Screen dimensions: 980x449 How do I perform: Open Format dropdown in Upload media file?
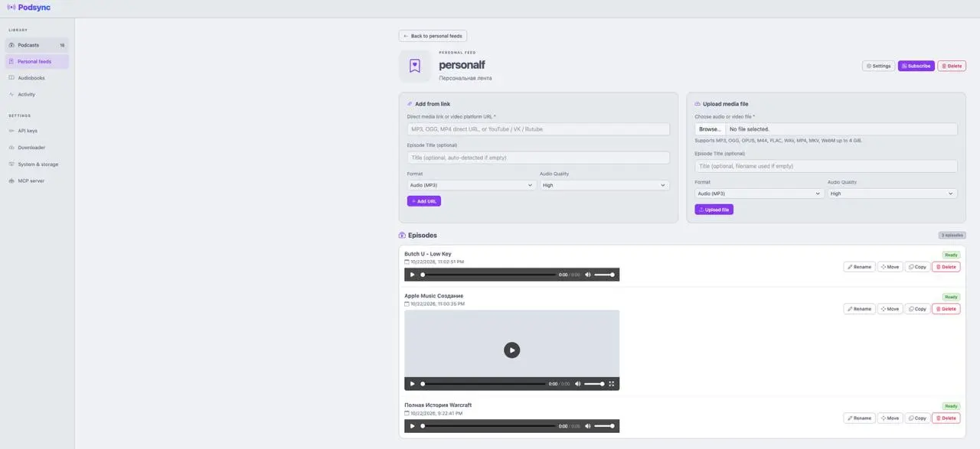[x=759, y=194]
